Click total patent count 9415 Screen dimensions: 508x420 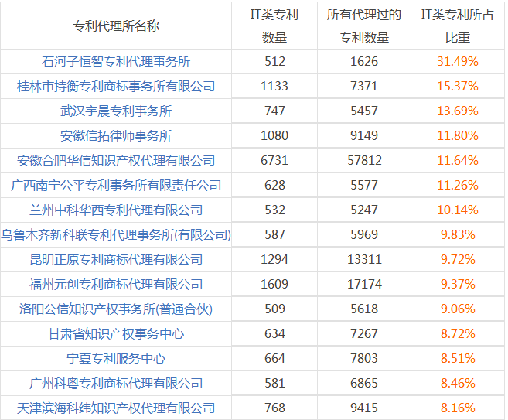364,408
